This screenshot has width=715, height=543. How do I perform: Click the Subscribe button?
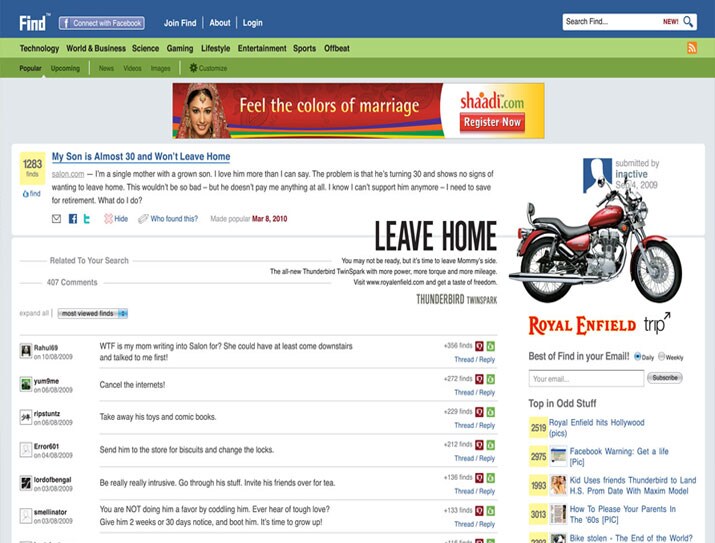click(664, 378)
